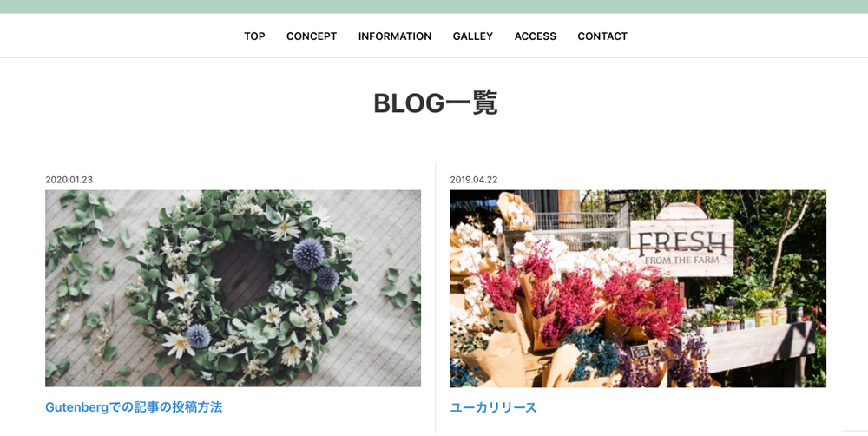Go to the CONCEPT page
This screenshot has height=436, width=868.
(x=312, y=36)
